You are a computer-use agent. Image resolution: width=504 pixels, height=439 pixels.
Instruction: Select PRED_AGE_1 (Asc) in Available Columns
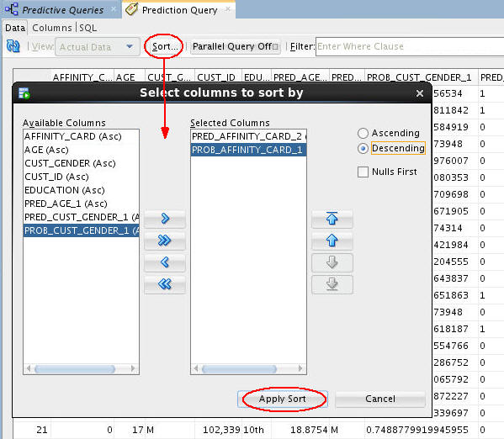coord(81,204)
